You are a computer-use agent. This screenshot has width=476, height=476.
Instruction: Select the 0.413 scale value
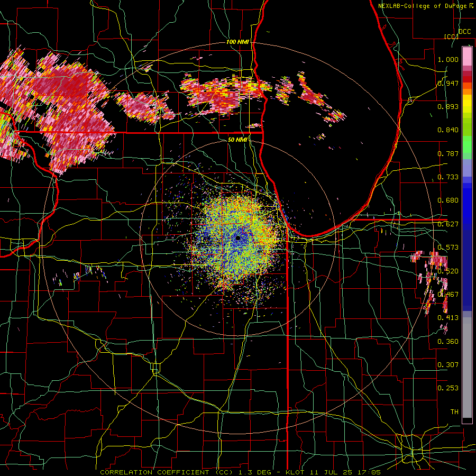click(448, 318)
